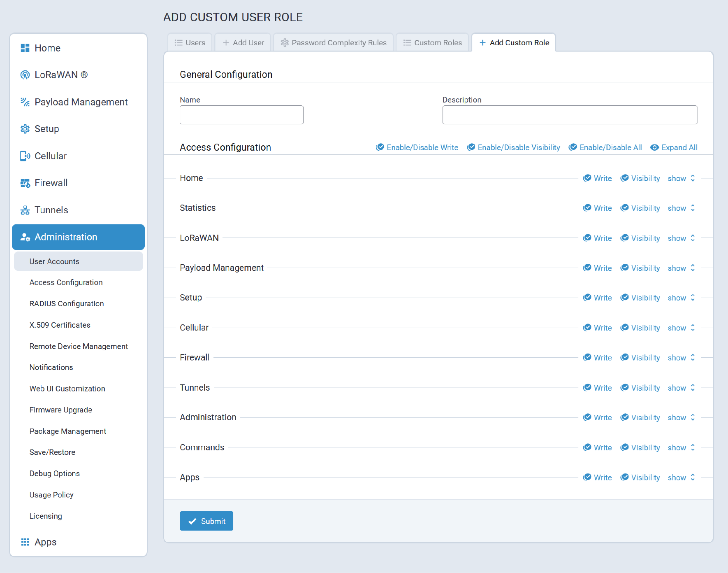Switch to the Custom Roles tab
Image resolution: width=728 pixels, height=573 pixels.
[x=433, y=43]
